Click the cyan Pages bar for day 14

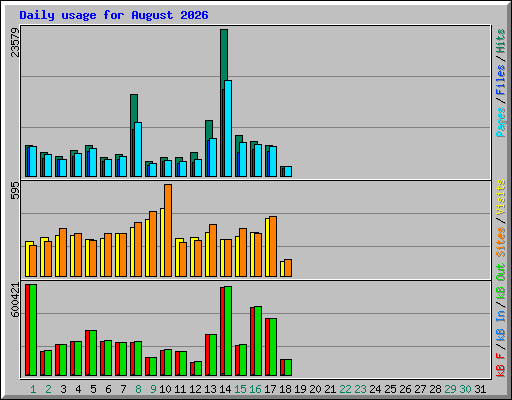coord(228,128)
